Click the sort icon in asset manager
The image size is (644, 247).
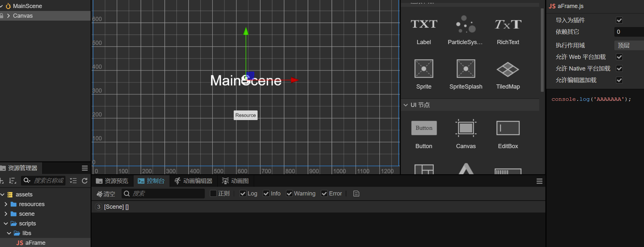(13, 181)
